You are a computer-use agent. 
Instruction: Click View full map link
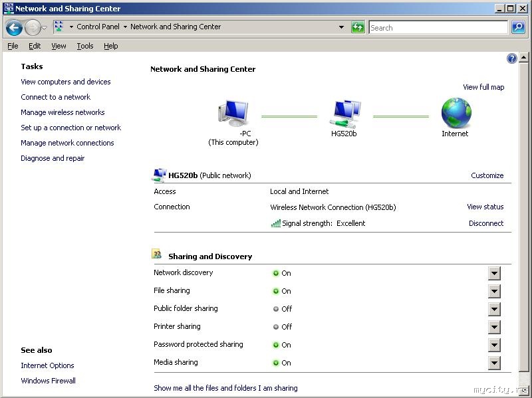point(483,87)
